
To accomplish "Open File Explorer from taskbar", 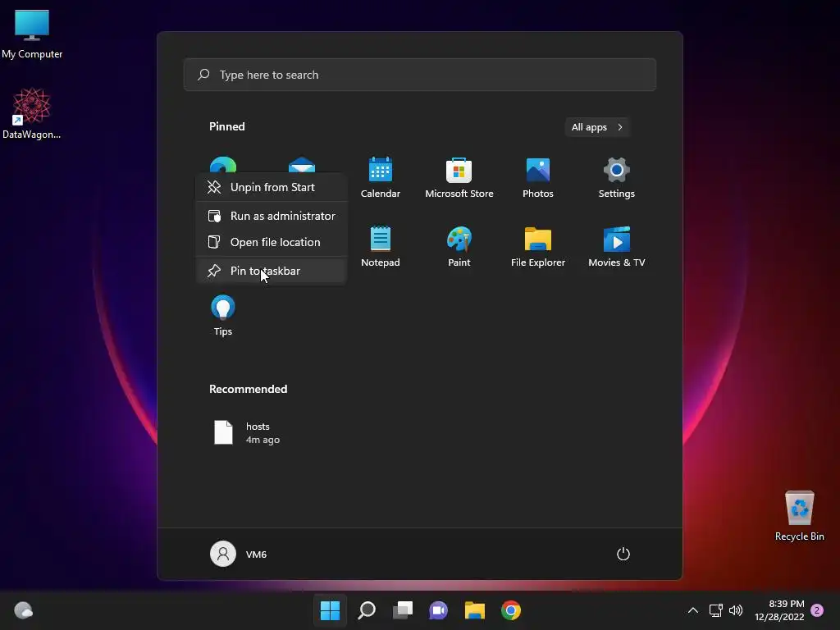I will click(x=475, y=610).
